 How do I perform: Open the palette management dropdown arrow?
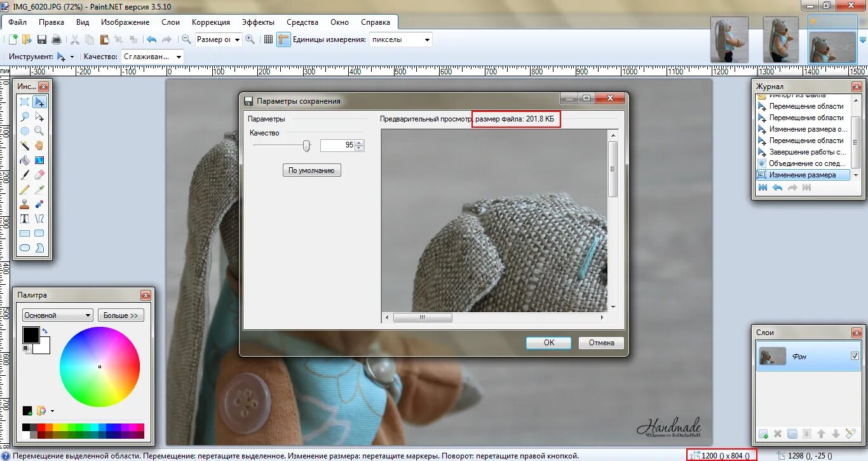click(x=52, y=411)
